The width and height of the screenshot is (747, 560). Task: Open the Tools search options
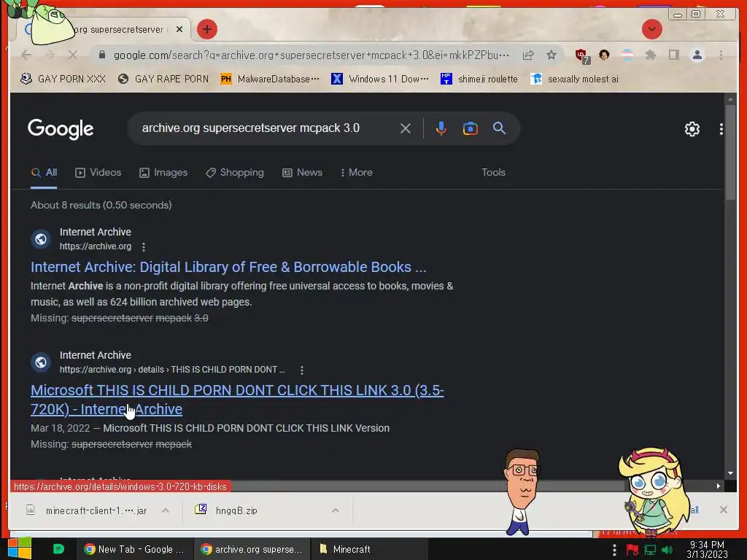click(493, 172)
